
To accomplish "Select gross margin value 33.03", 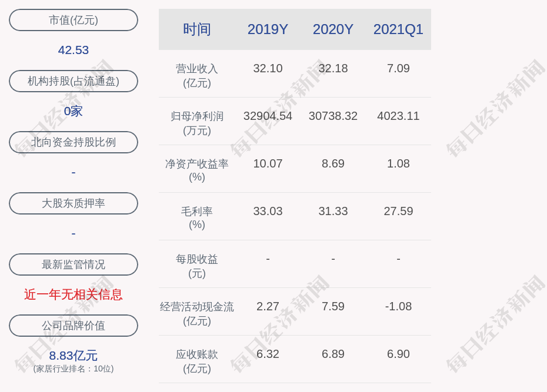I will (x=268, y=211).
